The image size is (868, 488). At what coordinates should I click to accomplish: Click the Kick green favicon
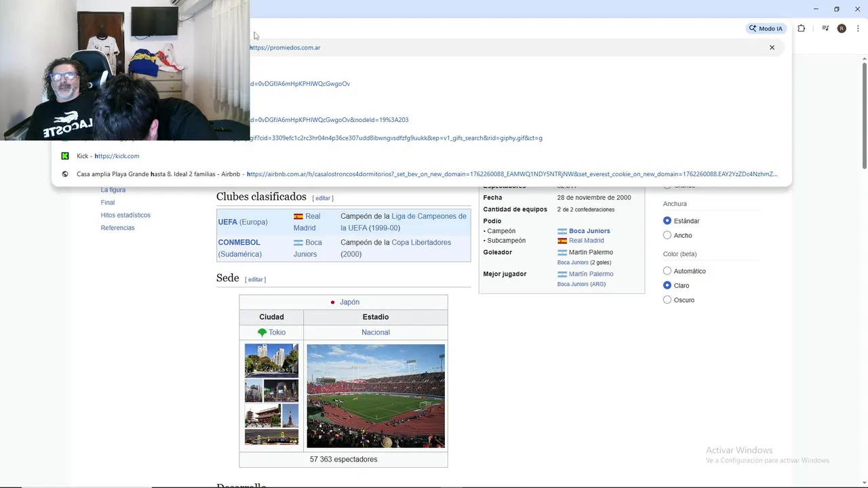(x=65, y=156)
